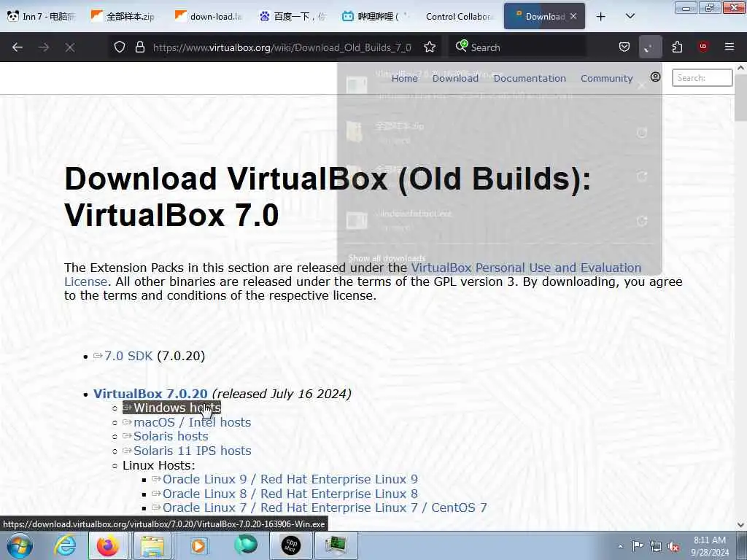Open the Windows Start menu orb
Viewport: 747px width, 560px height.
point(20,545)
